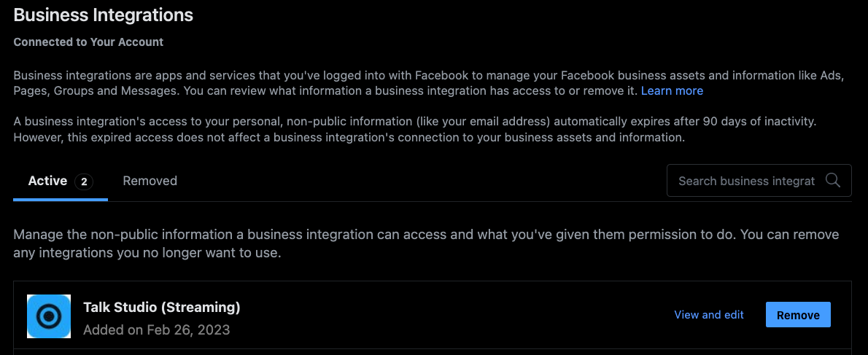Click the paragraph mentioning Ads, Pages, Groups
Image resolution: width=868 pixels, height=355 pixels.
[428, 84]
